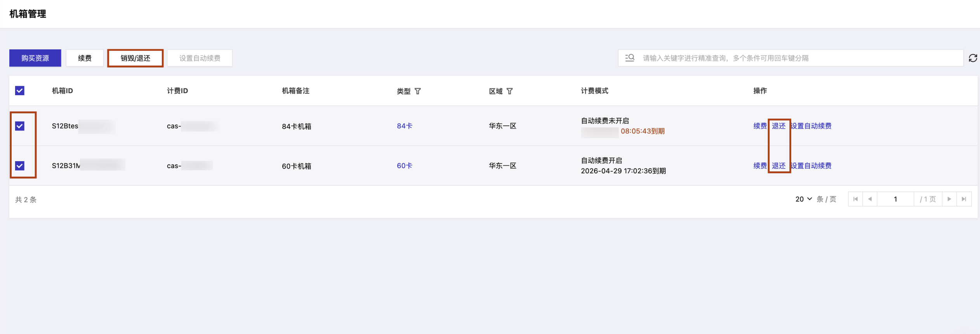Screen dimensions: 980x334
Task: Click the 84卡机箱 remark cell
Action: (297, 126)
